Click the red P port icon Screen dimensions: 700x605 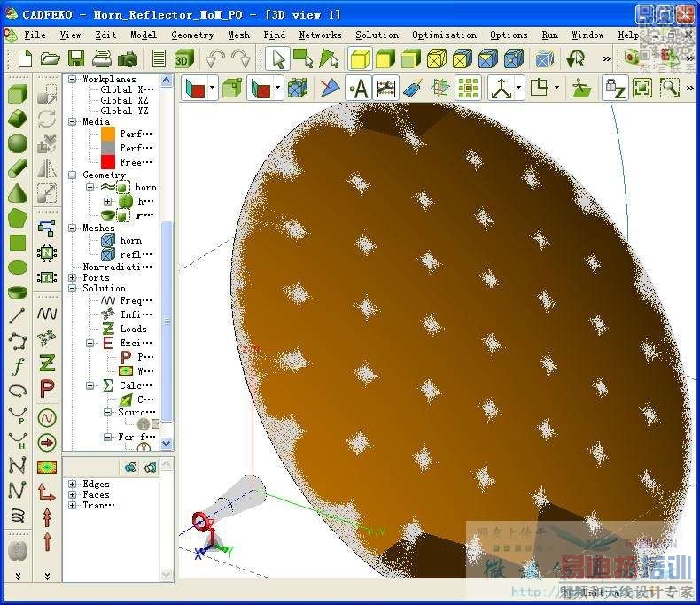tap(47, 388)
